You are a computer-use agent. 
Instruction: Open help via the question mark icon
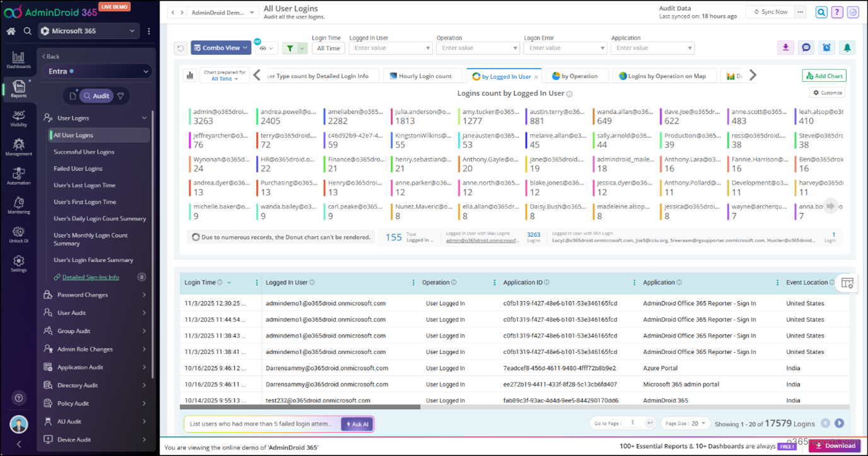[836, 12]
